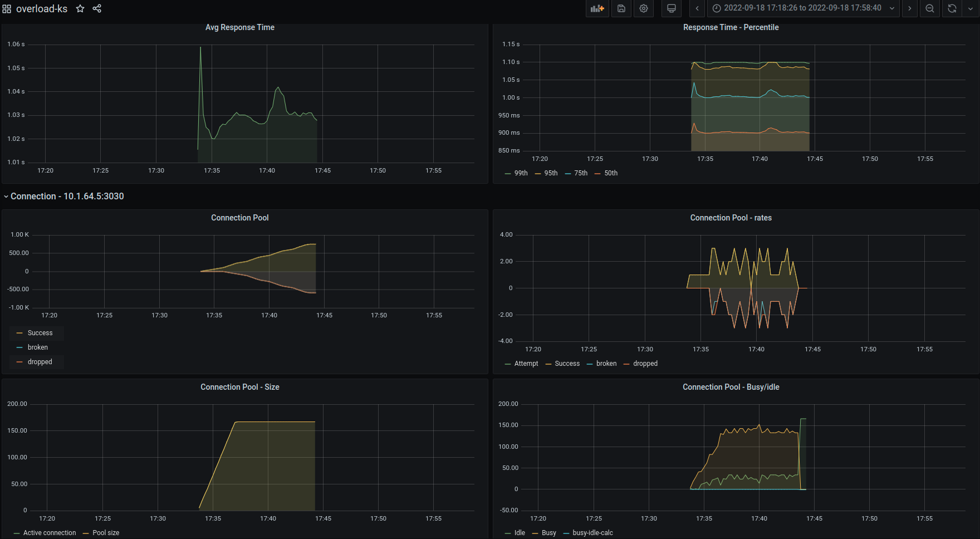
Task: Open the refresh interval dropdown arrow
Action: pos(971,8)
